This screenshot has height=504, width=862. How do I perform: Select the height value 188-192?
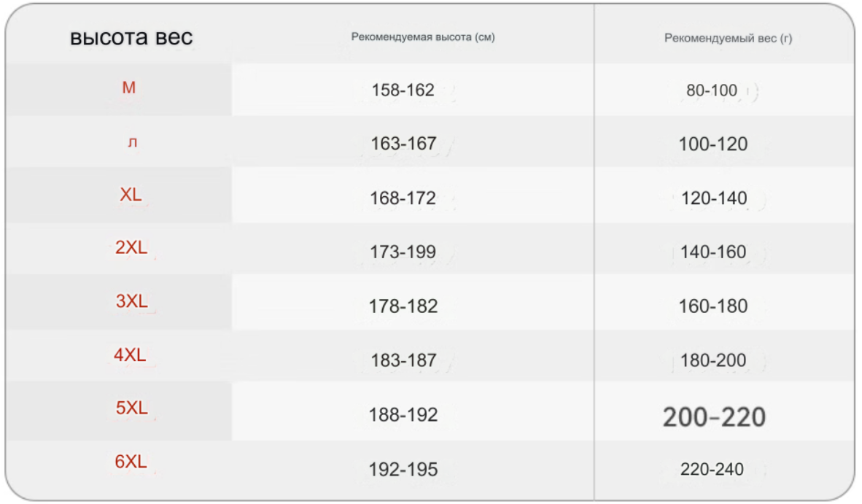(x=403, y=414)
